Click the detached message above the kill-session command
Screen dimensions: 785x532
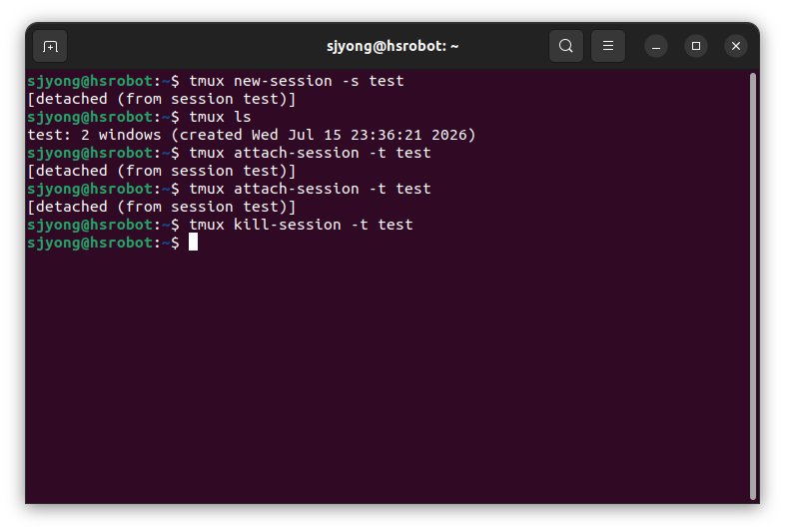pos(162,208)
